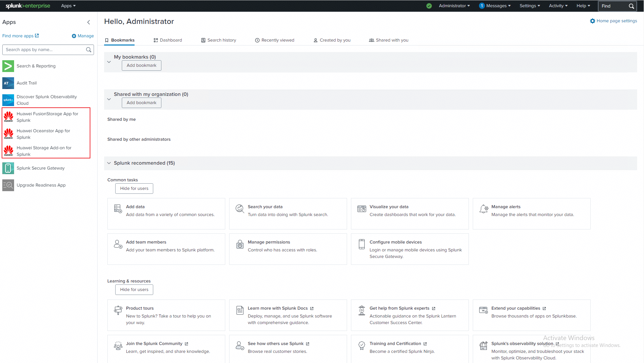Click Hide for users under Common tasks

click(x=134, y=189)
